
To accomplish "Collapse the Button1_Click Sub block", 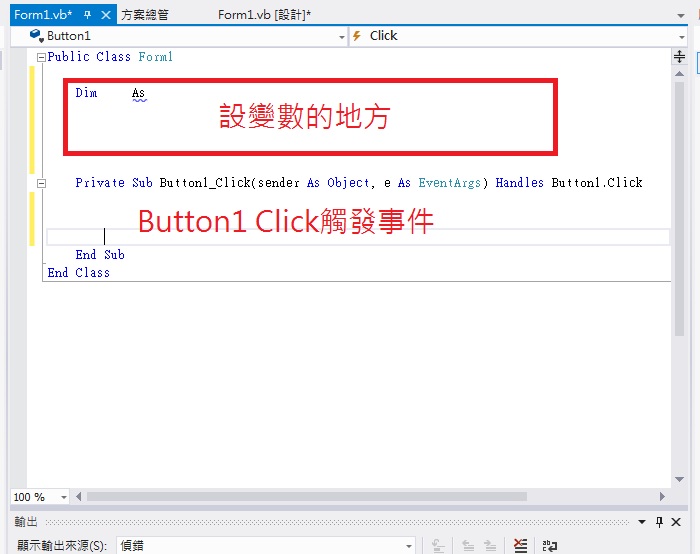I will pos(41,183).
